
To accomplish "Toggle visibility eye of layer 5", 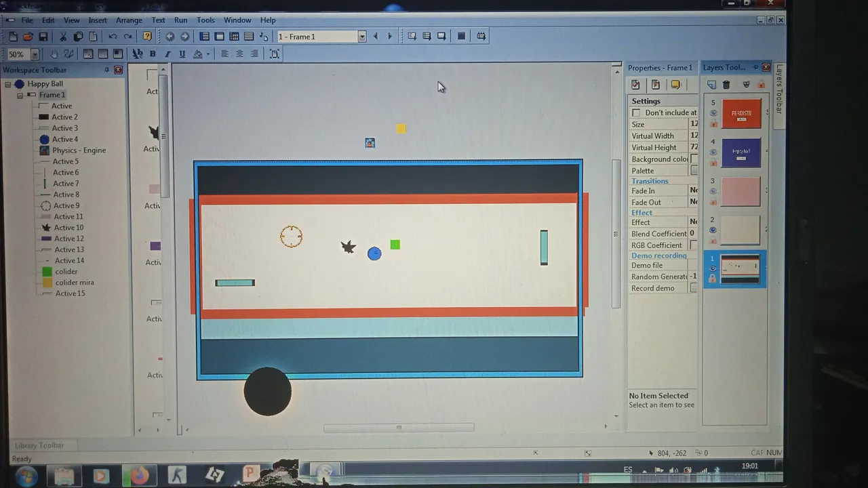I will [x=713, y=114].
